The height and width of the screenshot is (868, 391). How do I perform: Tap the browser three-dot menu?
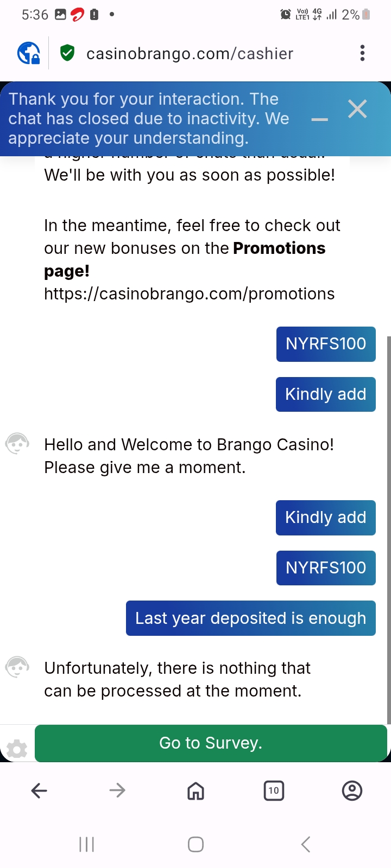[x=362, y=53]
